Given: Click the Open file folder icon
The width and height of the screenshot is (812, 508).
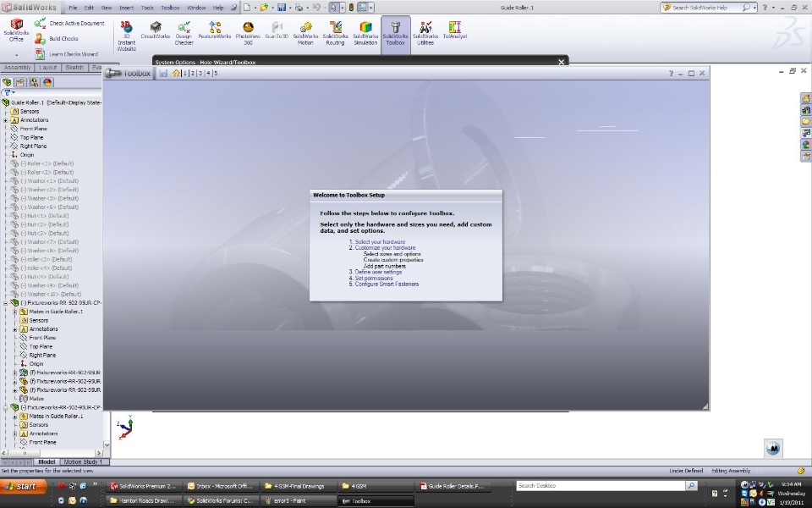Looking at the screenshot, I should [x=264, y=8].
